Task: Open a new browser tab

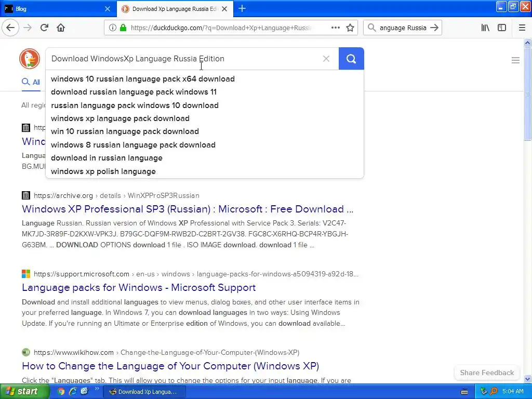Action: [242, 9]
